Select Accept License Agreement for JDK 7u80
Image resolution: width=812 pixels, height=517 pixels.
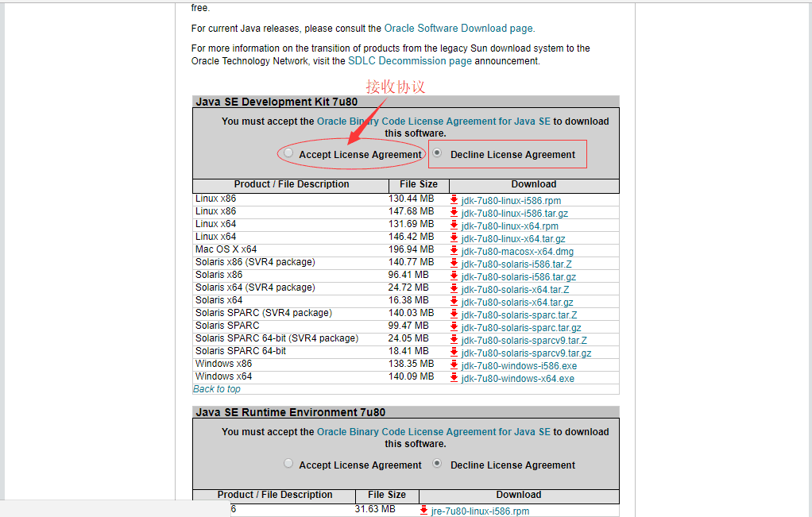(x=288, y=153)
